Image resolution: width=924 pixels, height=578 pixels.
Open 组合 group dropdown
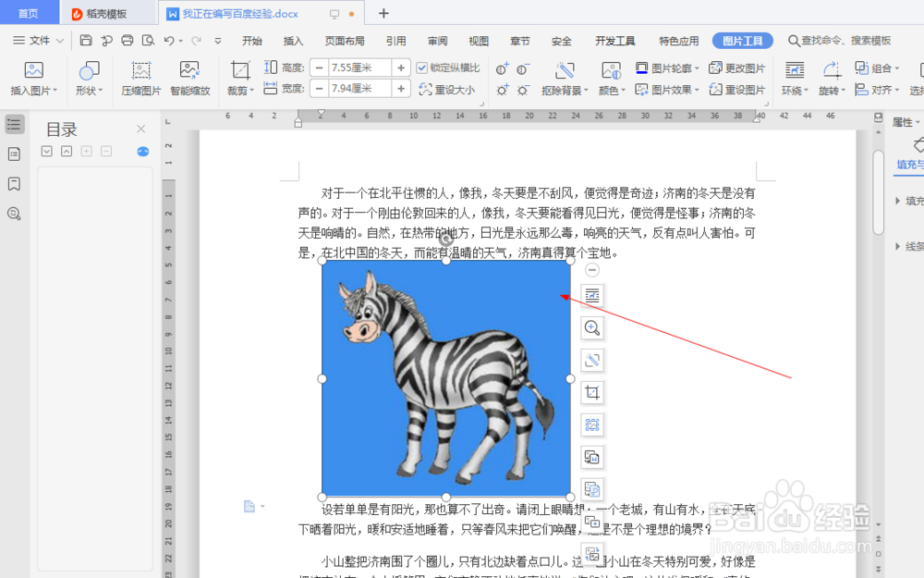click(x=877, y=68)
